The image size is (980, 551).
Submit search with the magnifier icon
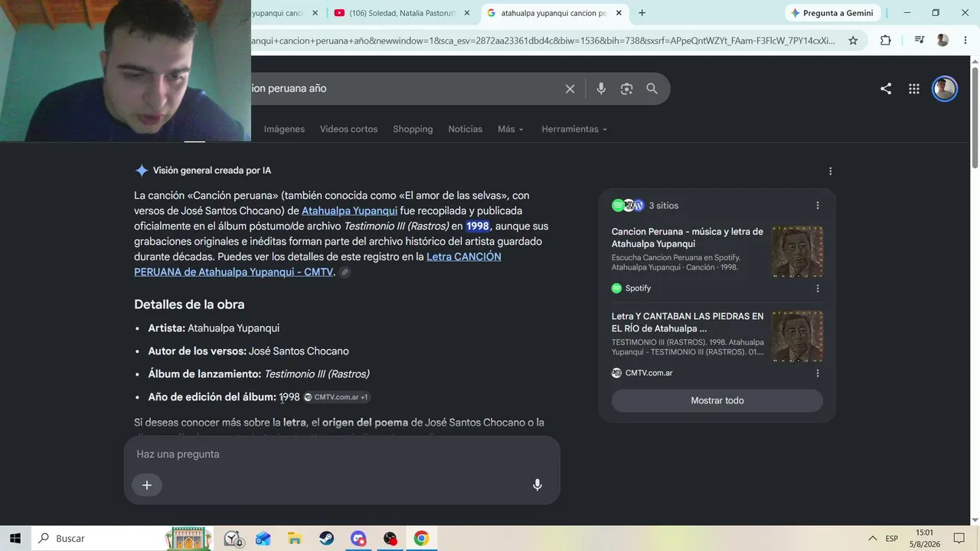652,89
